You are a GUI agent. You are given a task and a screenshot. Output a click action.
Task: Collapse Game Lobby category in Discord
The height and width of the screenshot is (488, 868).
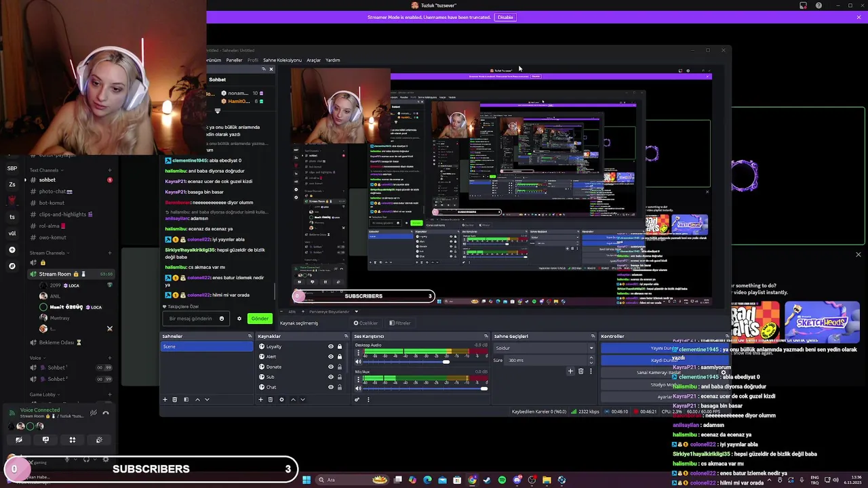click(45, 394)
